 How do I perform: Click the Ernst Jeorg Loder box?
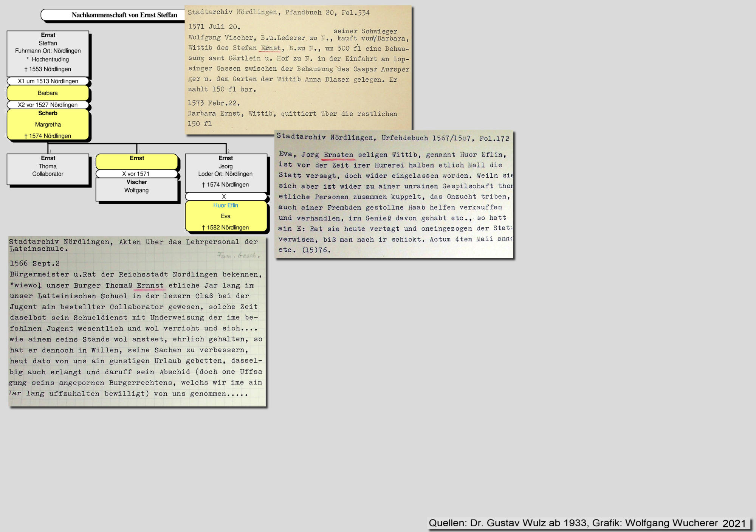pos(226,173)
